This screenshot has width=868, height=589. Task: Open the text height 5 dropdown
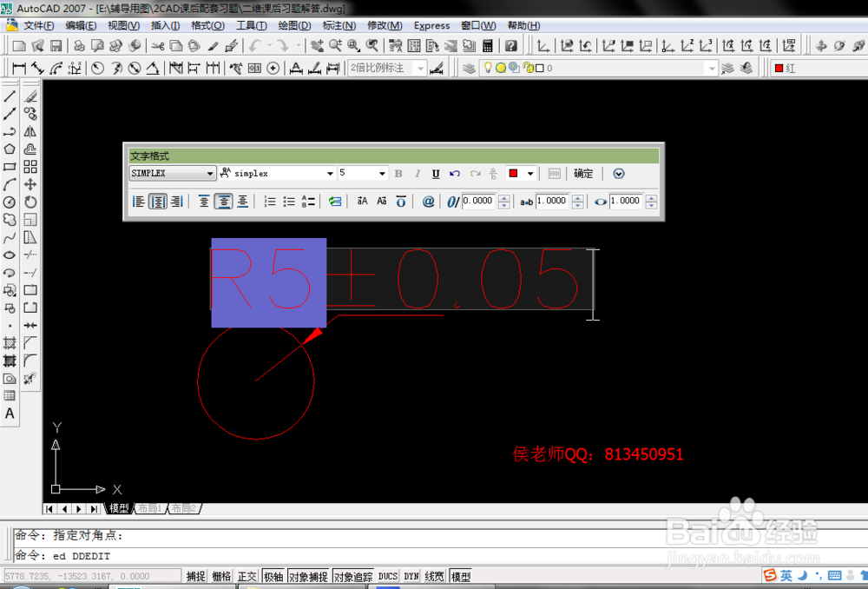click(x=382, y=174)
